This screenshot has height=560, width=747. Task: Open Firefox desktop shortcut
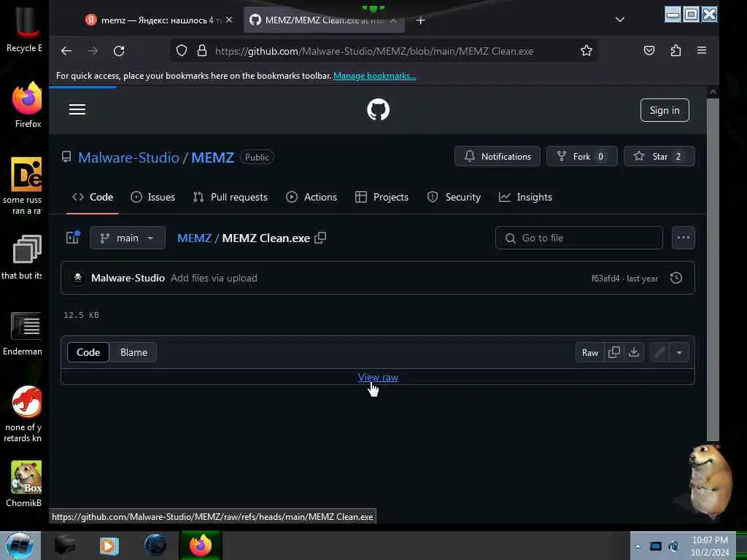pos(27,105)
